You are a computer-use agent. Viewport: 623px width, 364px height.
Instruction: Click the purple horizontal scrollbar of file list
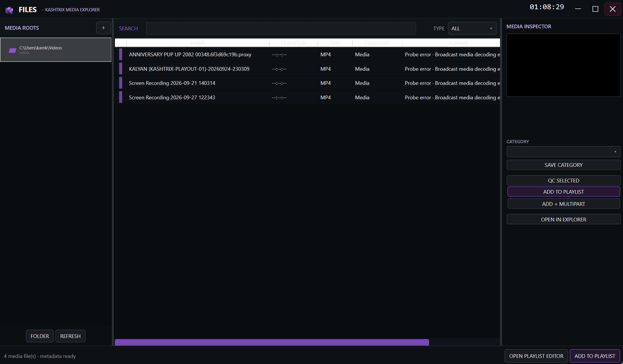pos(272,342)
